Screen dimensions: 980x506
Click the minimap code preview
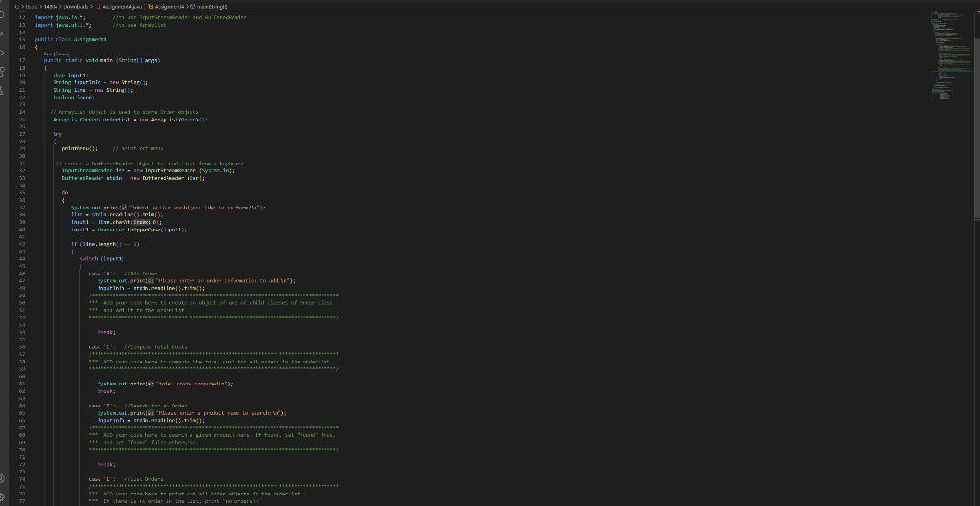951,54
